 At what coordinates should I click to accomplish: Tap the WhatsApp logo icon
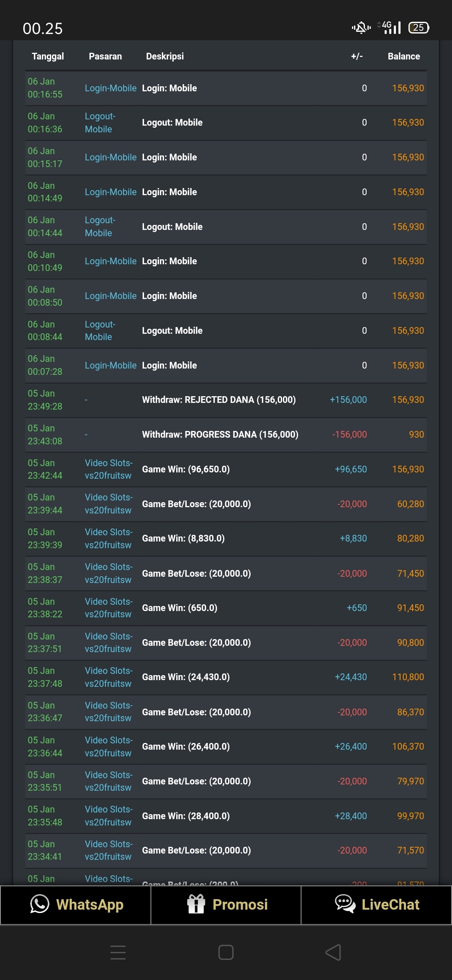pos(40,904)
